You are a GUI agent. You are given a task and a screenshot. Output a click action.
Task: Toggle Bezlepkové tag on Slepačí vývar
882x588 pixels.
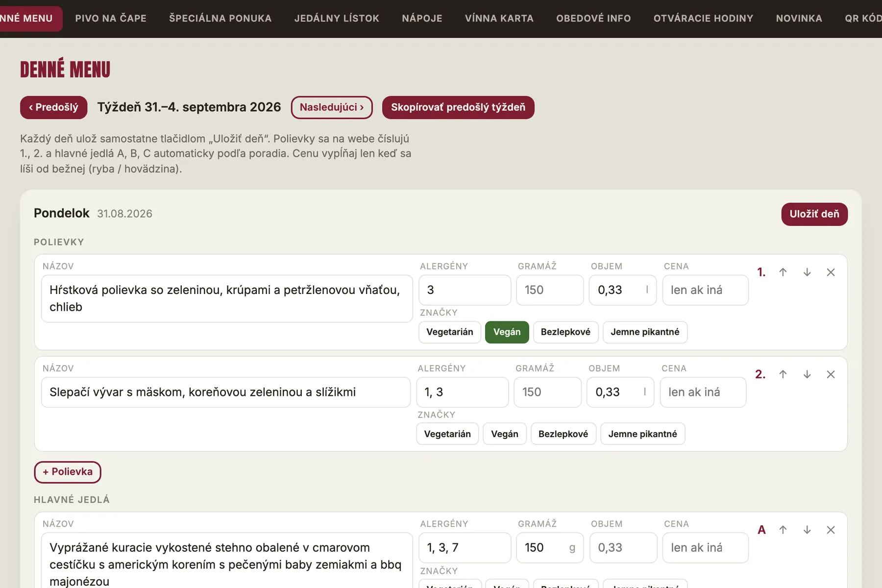pyautogui.click(x=563, y=434)
